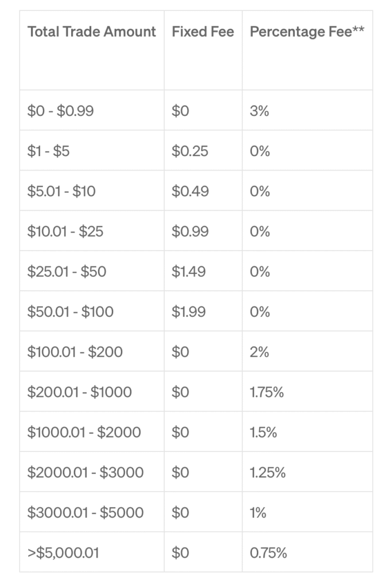386x588 pixels.
Task: Click the $1.49 fixed fee value
Action: click(x=189, y=272)
